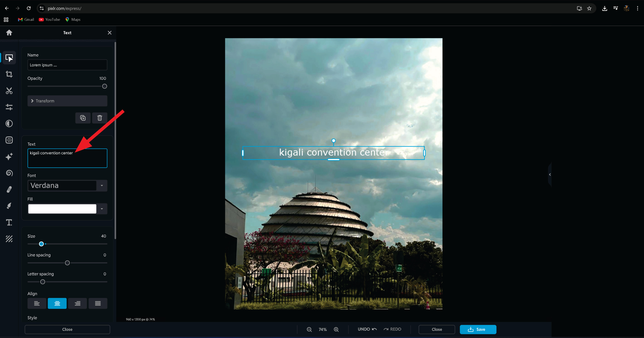The height and width of the screenshot is (338, 644).
Task: Open the Text tool in sidebar
Action: (9, 222)
